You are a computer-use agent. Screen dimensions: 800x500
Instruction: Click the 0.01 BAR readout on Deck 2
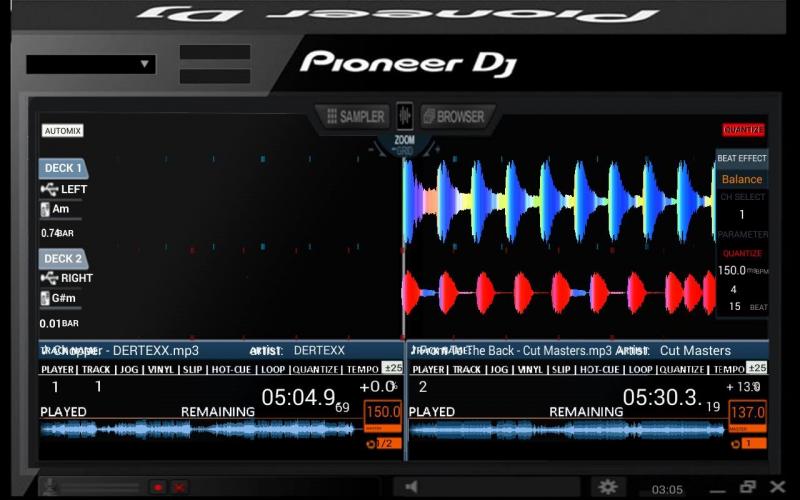click(x=59, y=323)
